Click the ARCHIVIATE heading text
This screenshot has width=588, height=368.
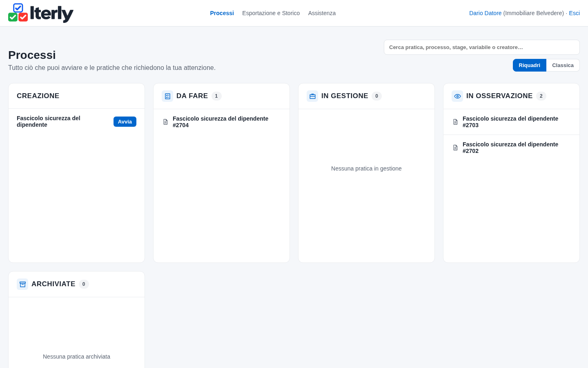coord(53,284)
